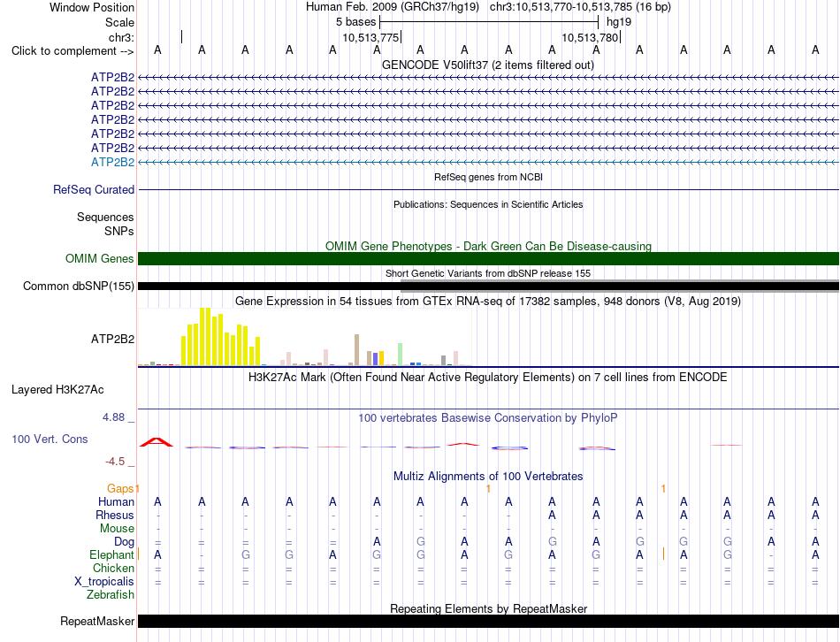
Task: Click the Dog alignment row label
Action: pos(125,542)
